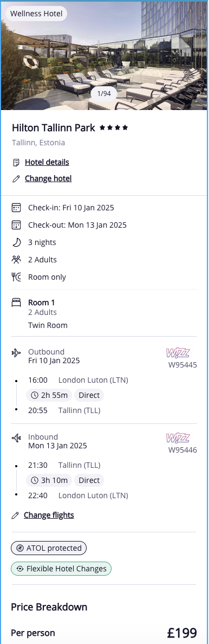This screenshot has height=644, width=209.
Task: Open the Change flights link
Action: coord(49,515)
